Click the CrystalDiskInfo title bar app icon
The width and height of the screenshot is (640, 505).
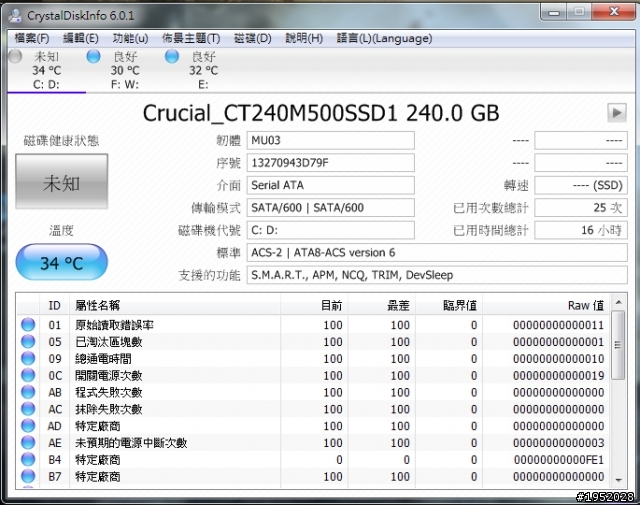click(x=16, y=16)
